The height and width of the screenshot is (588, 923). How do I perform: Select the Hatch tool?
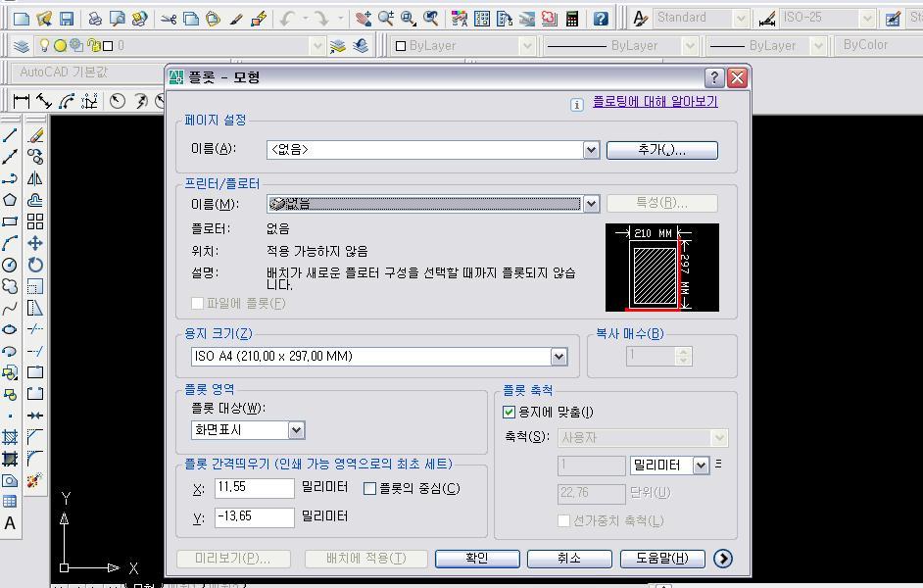coord(10,437)
